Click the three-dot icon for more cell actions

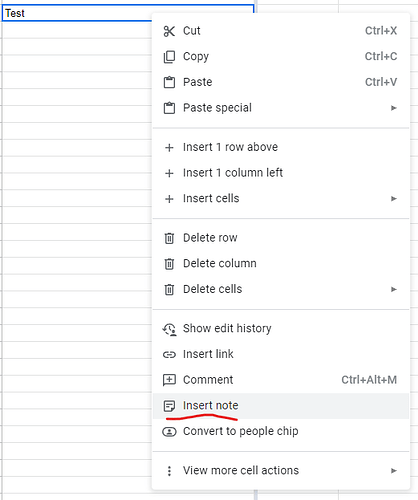point(169,471)
